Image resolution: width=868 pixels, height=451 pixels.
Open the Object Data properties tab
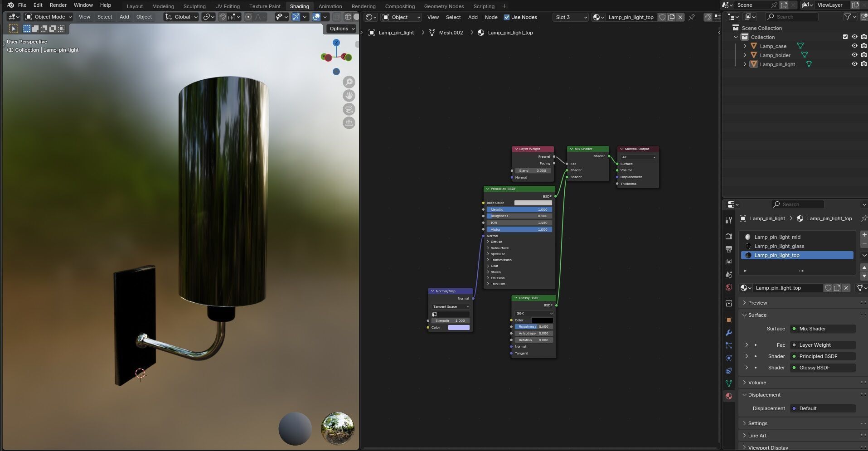[x=729, y=383]
